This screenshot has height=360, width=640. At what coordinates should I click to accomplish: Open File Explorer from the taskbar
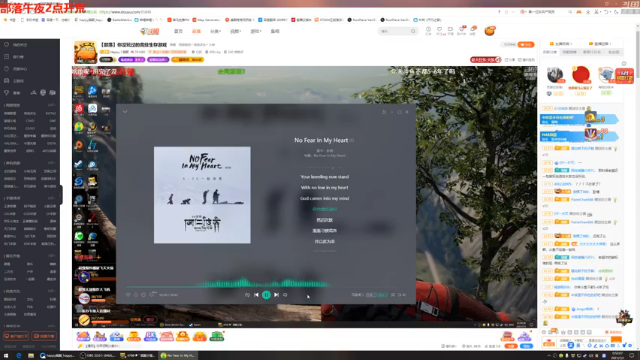(31, 356)
